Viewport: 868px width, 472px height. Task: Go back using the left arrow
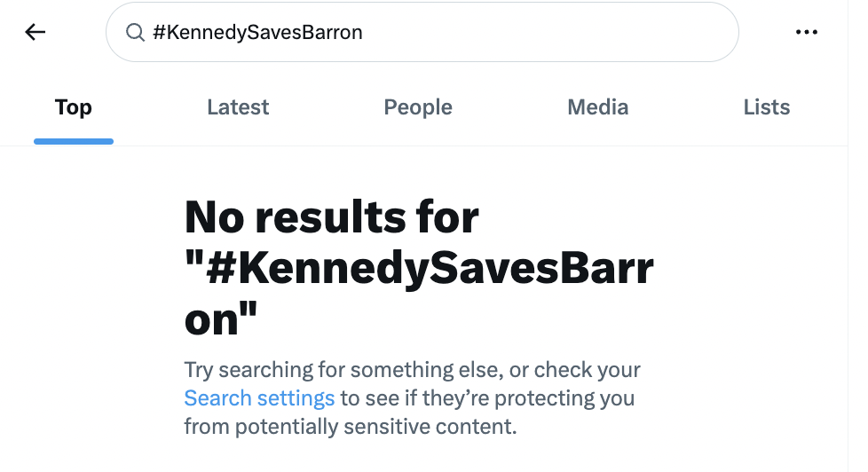point(35,33)
